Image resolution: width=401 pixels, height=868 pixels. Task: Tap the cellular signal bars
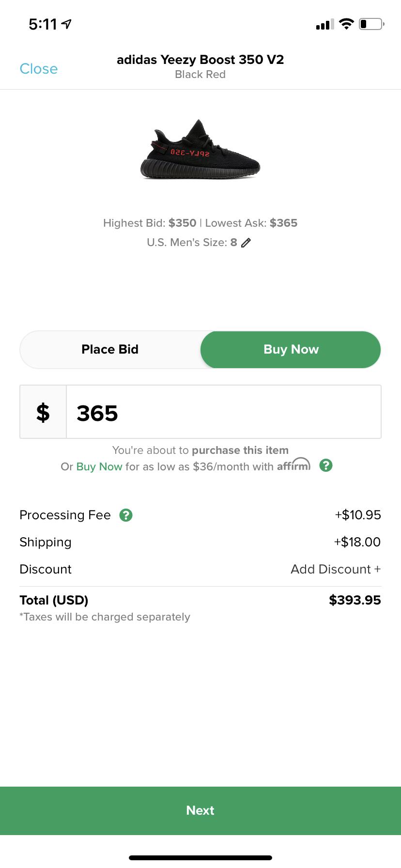(324, 24)
